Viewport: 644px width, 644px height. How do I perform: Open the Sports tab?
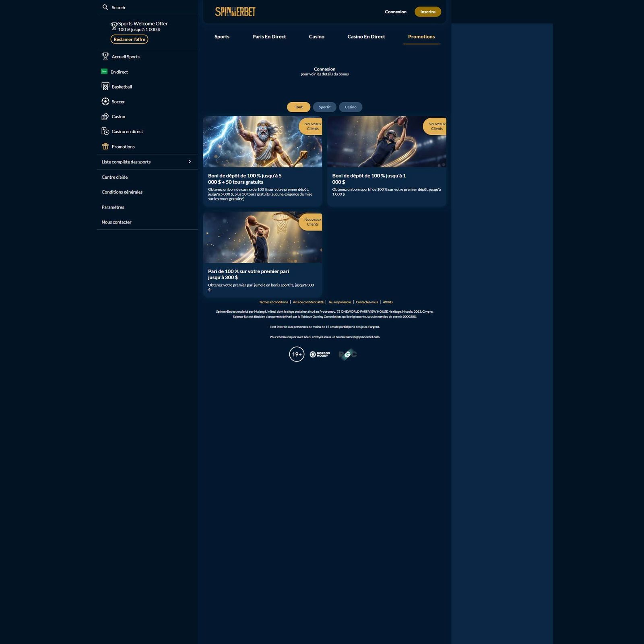click(x=222, y=37)
